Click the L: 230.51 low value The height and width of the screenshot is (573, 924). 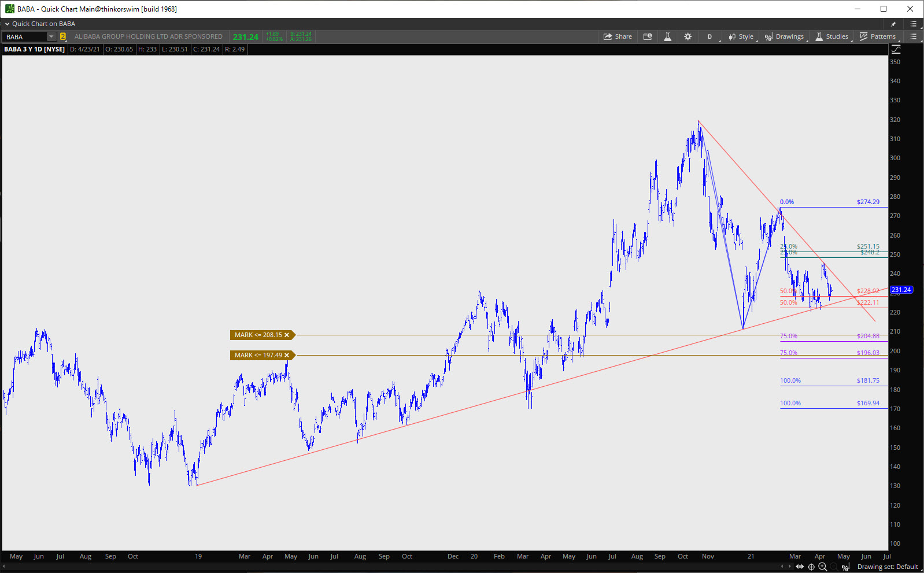[x=175, y=49]
